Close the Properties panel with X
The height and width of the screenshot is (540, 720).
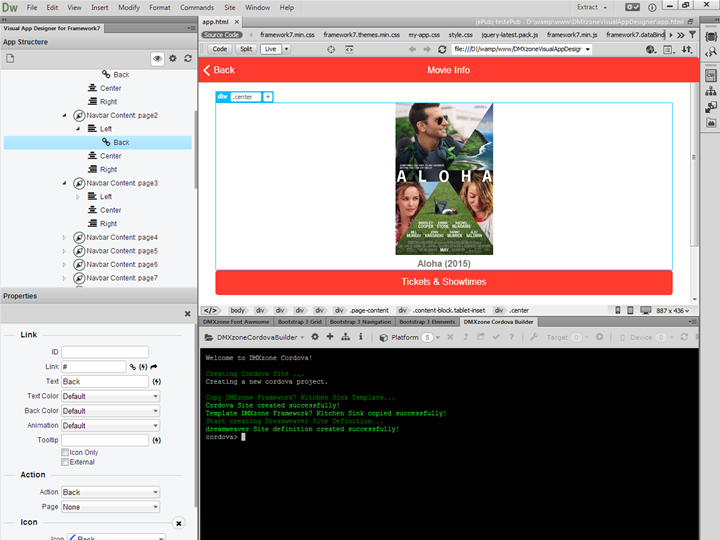click(187, 314)
